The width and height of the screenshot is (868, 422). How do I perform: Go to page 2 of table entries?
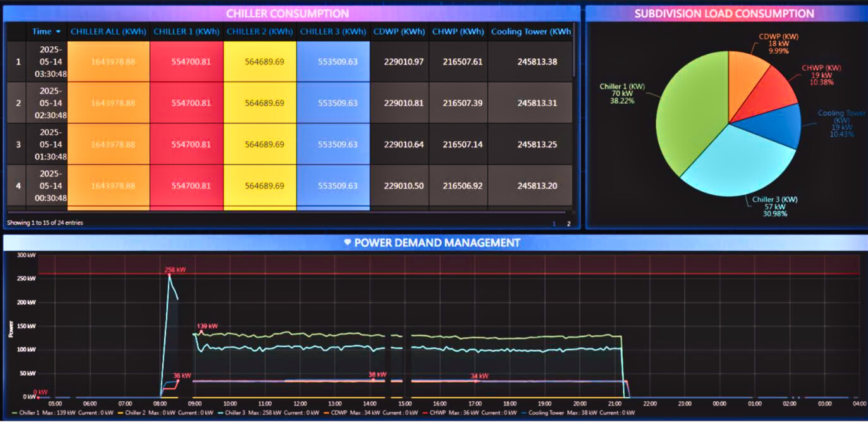568,223
